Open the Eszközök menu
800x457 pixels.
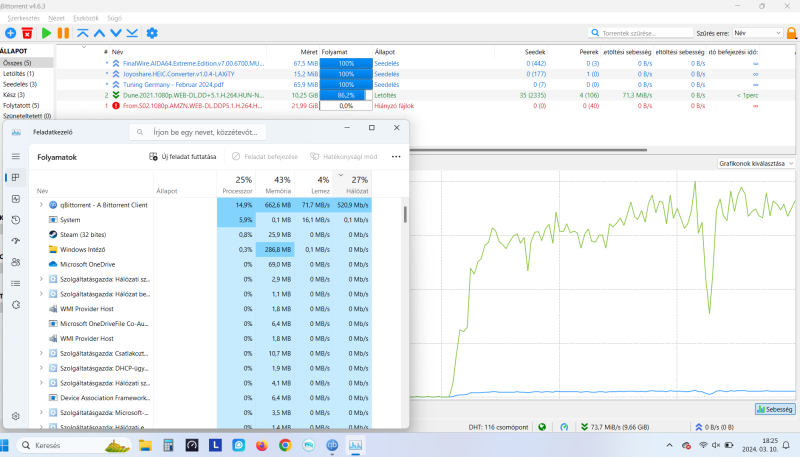pos(86,18)
